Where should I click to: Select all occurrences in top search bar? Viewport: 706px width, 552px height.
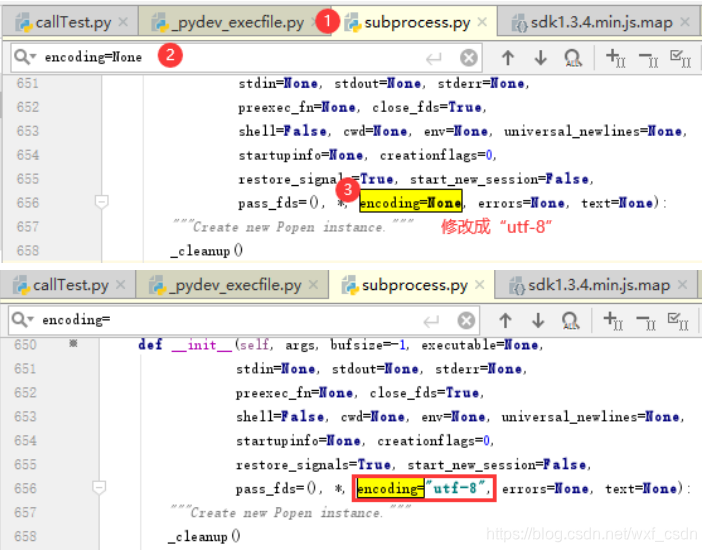[x=680, y=58]
